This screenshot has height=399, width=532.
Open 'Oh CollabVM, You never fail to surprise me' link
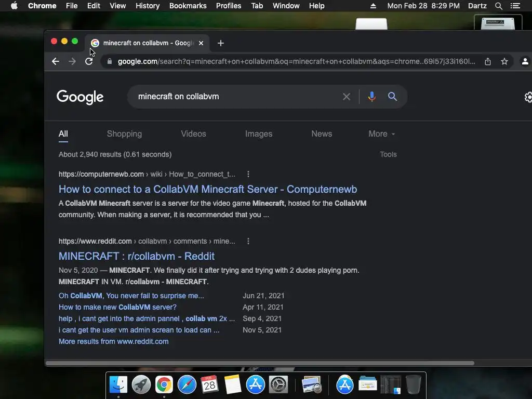coord(131,296)
